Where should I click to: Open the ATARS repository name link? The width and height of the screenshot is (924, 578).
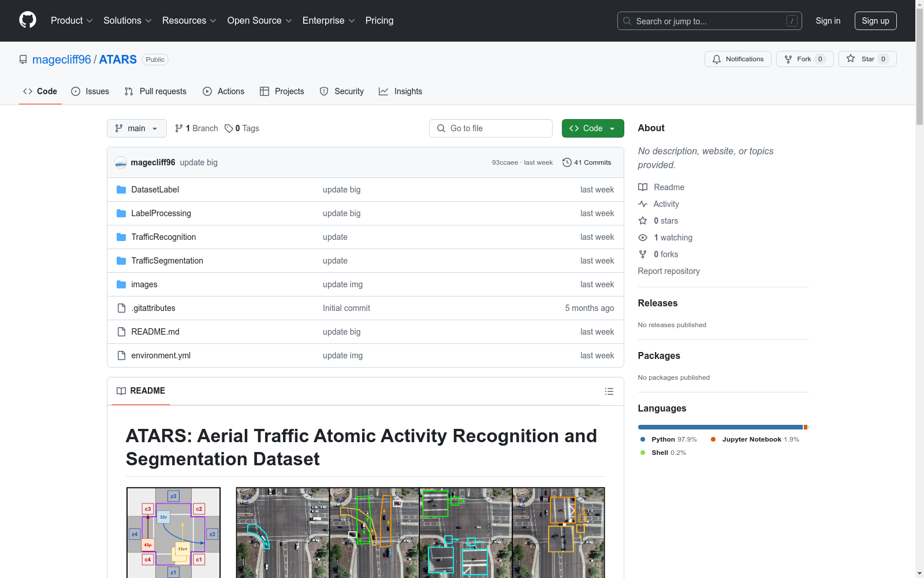point(118,60)
